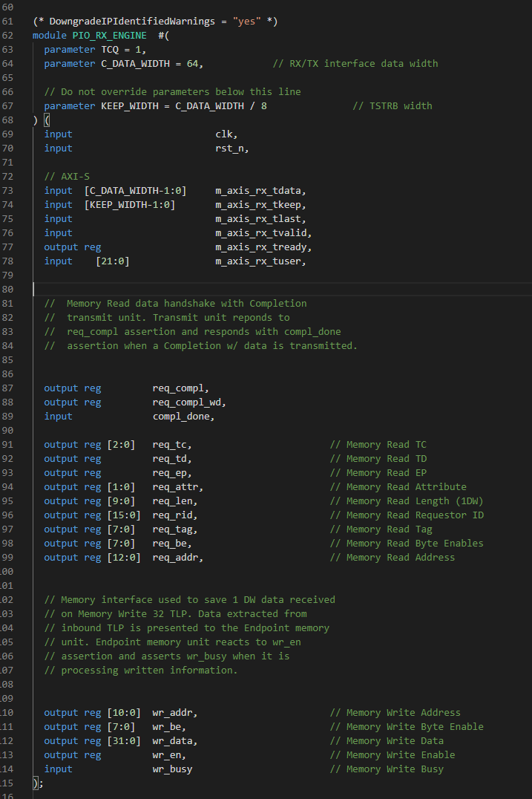The height and width of the screenshot is (799, 532).
Task: Click the [31:0] range of wr_data
Action: (124, 741)
